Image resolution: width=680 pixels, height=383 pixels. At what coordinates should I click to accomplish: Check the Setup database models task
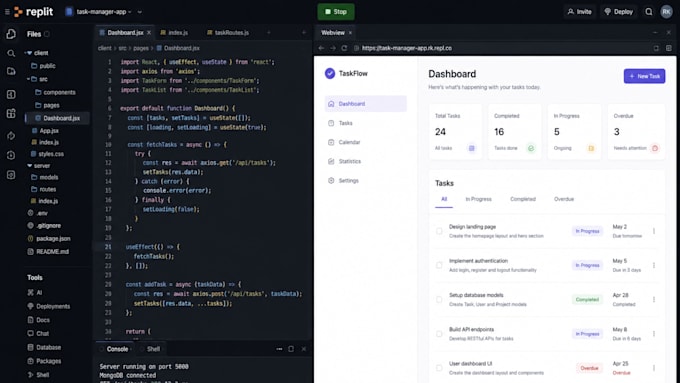click(x=439, y=299)
